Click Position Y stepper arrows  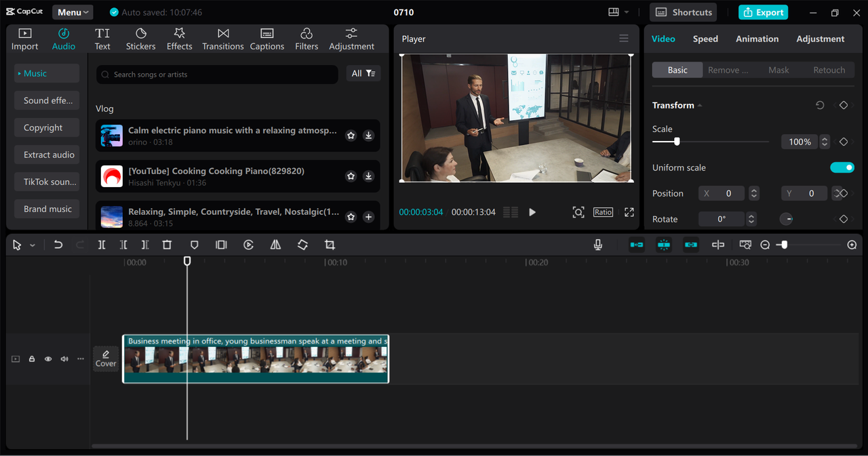point(836,193)
